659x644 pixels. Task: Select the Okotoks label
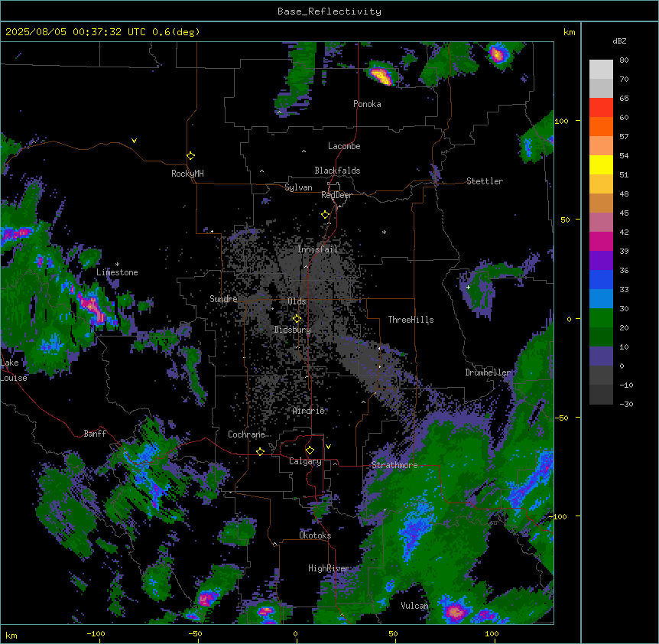(x=315, y=535)
